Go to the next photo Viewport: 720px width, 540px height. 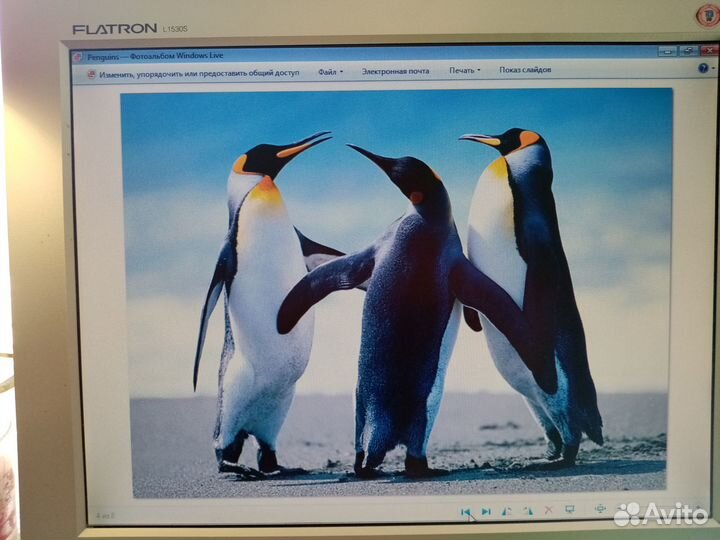coord(486,511)
